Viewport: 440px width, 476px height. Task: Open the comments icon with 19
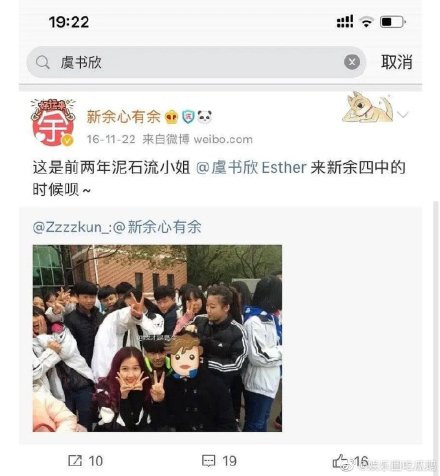[x=219, y=461]
